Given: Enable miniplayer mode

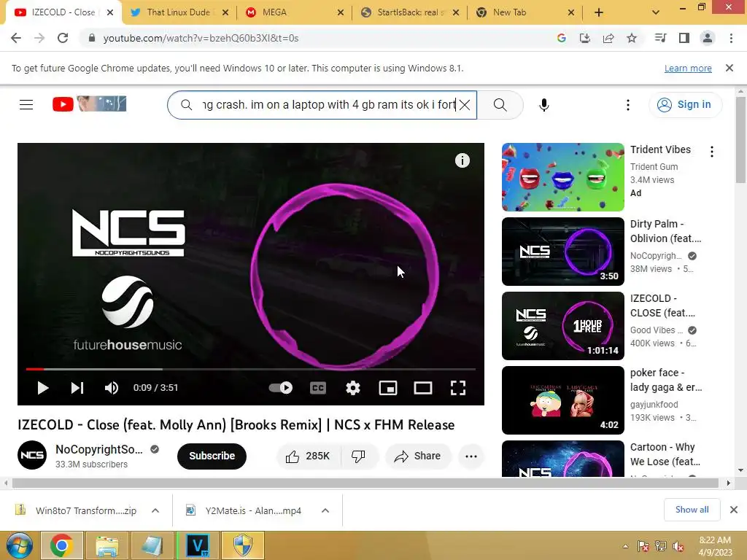Looking at the screenshot, I should point(388,388).
